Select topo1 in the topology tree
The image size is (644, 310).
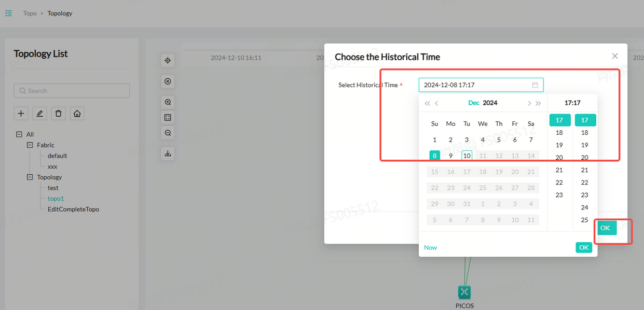[x=56, y=199]
